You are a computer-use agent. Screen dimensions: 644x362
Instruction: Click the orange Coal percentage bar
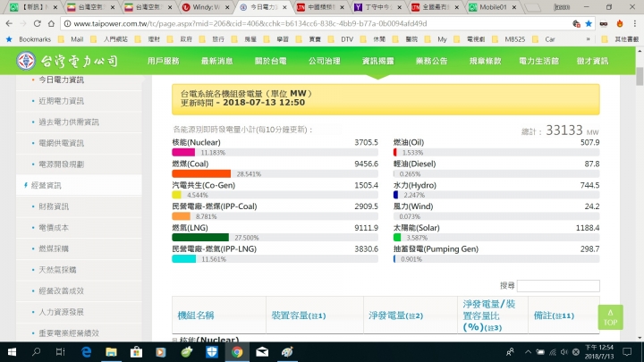pyautogui.click(x=201, y=173)
